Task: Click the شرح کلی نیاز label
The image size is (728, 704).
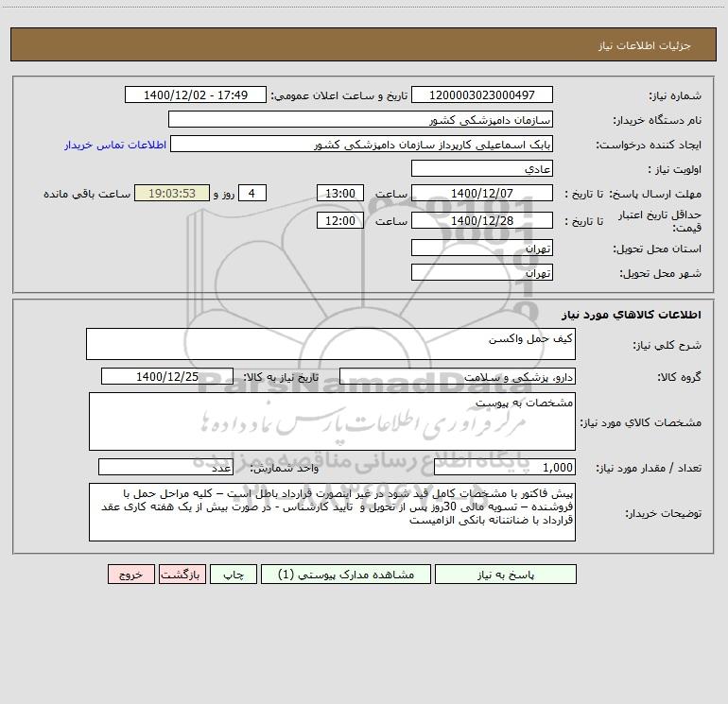Action: (667, 345)
